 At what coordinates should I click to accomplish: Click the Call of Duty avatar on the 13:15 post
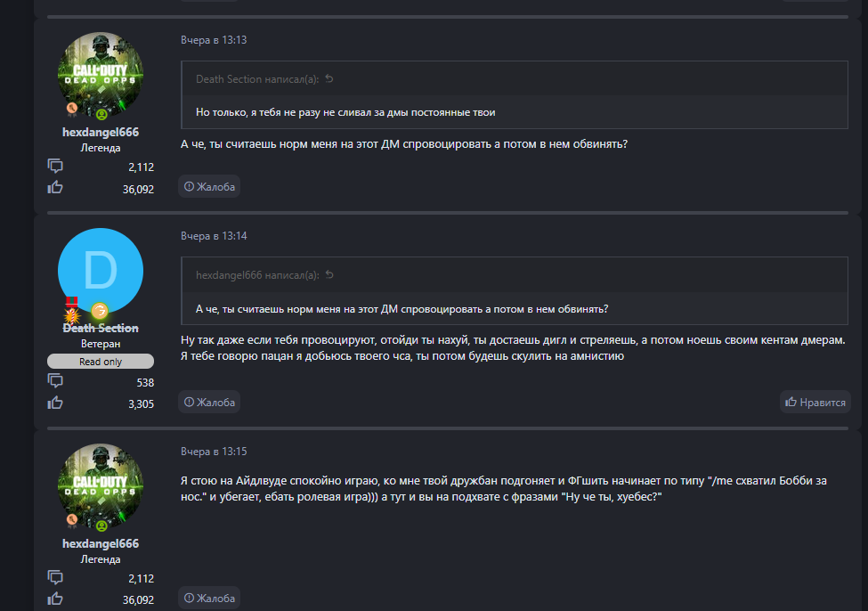tap(101, 485)
